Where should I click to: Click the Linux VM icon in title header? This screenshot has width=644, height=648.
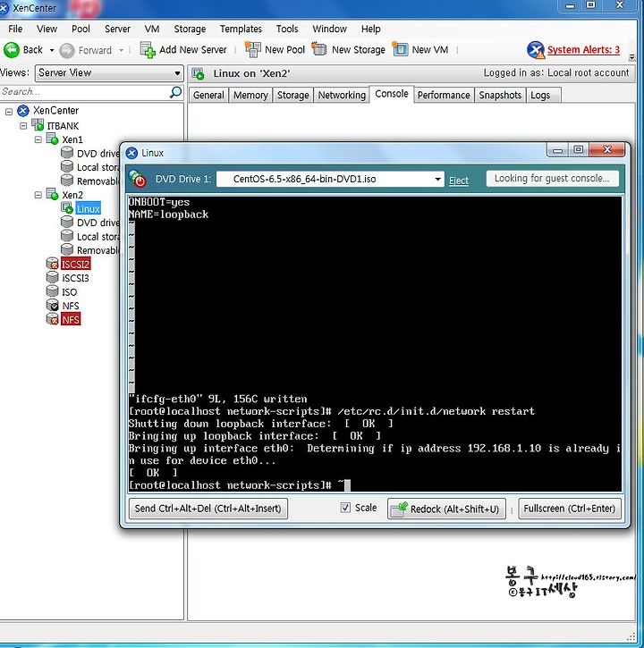[x=199, y=74]
